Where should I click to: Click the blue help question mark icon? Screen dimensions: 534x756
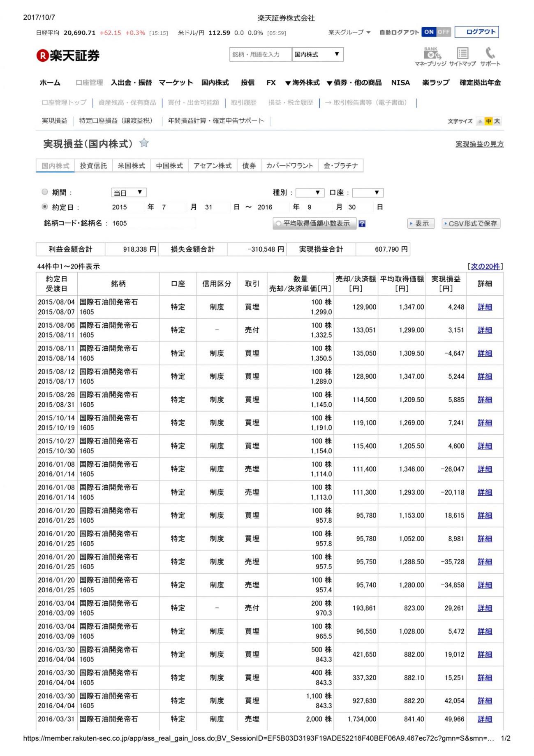362,224
